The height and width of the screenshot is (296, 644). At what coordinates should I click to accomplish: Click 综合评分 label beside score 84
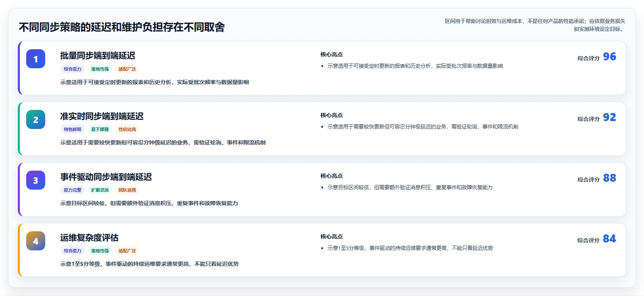[x=588, y=240]
